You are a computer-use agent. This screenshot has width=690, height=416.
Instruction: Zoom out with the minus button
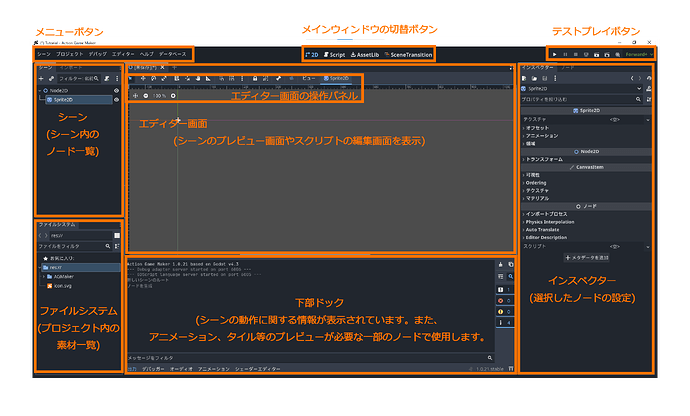[x=146, y=96]
